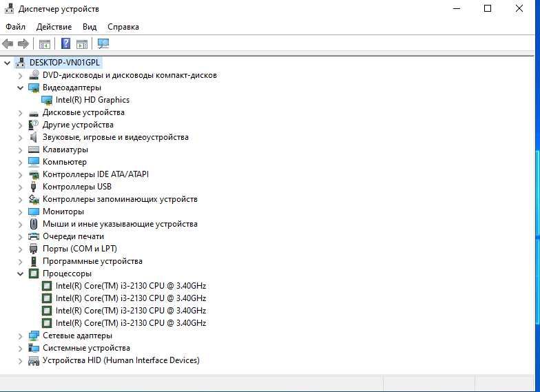Select the DESKTOP-VN01GPL root label

point(65,63)
